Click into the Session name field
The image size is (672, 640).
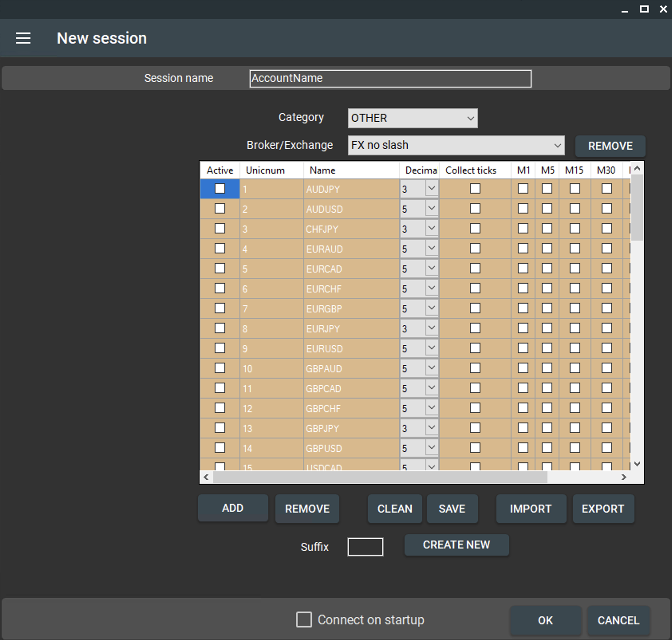(x=390, y=79)
